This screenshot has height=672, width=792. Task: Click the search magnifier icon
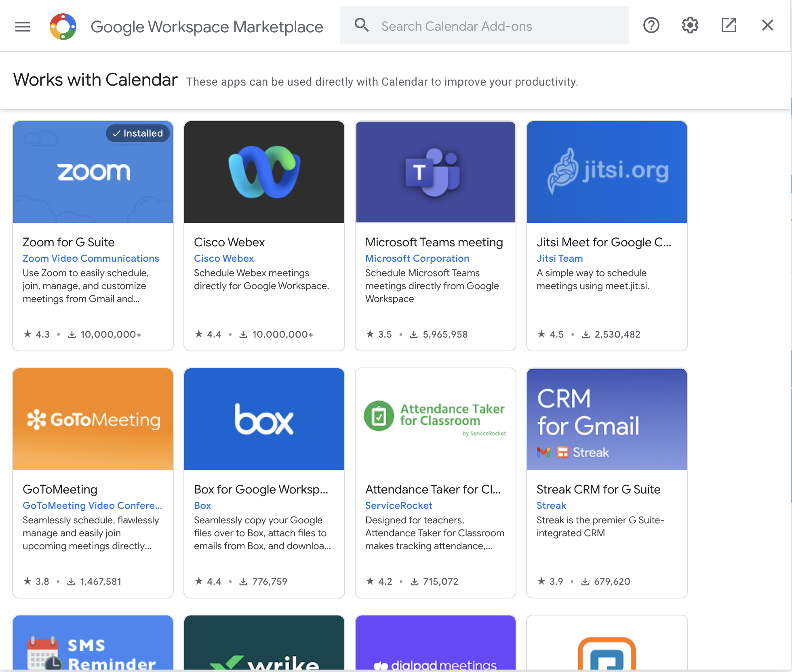(362, 25)
